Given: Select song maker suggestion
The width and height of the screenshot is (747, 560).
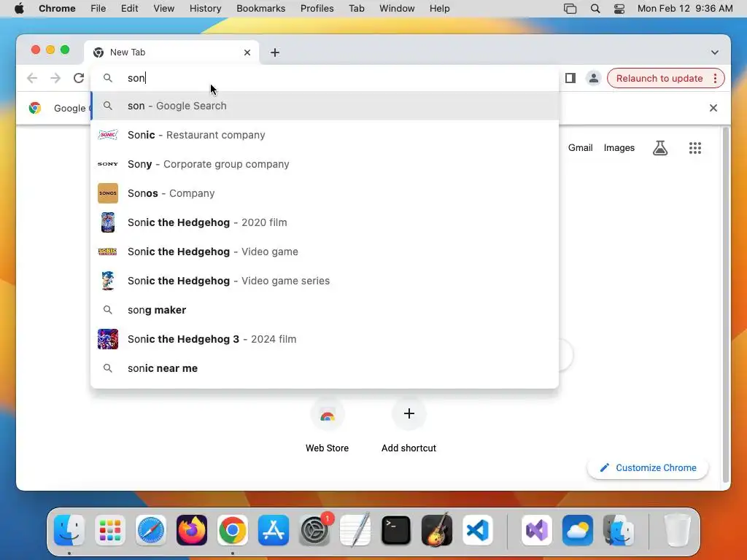Looking at the screenshot, I should tap(325, 310).
